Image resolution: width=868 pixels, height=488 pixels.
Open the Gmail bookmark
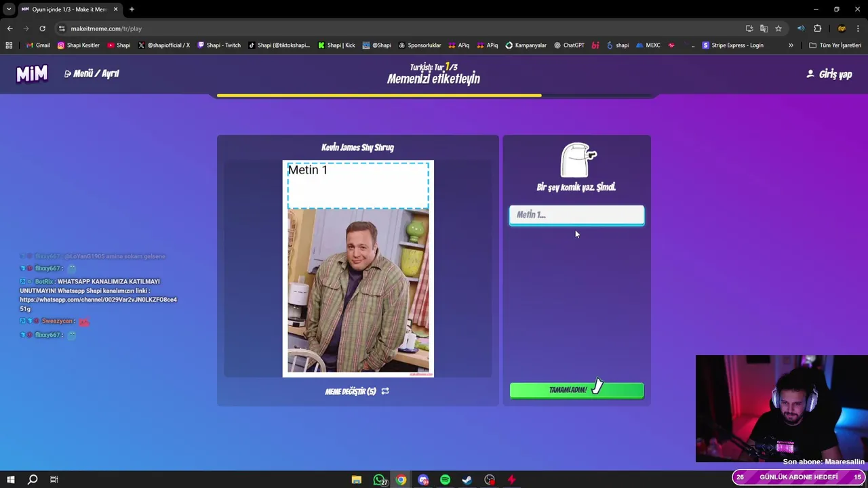(x=38, y=45)
